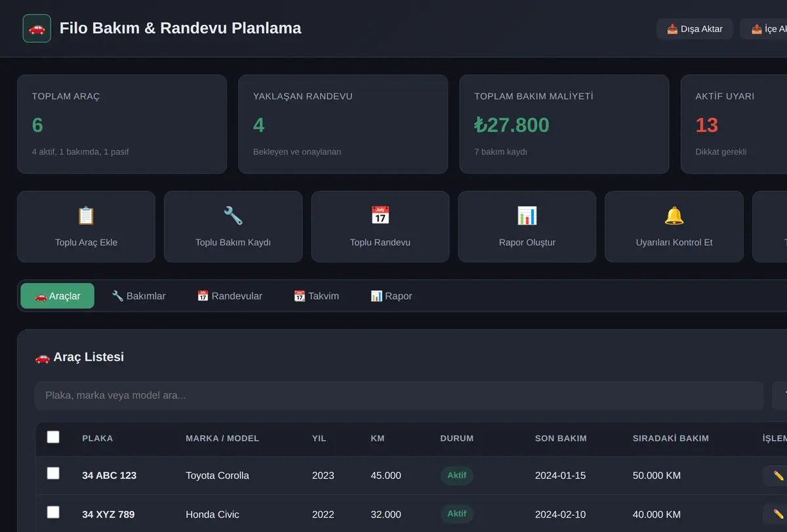Click pencil edit icon for 34 XYZ 789

pos(778,514)
